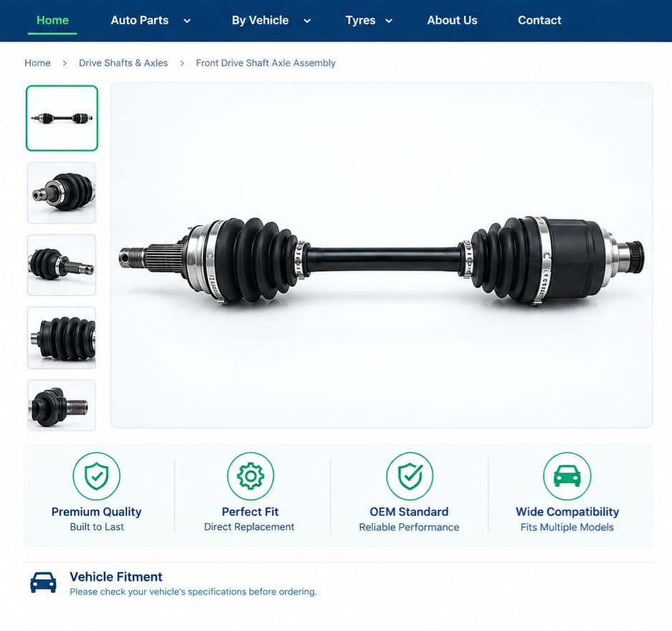Click the Drive Shafts & Axles breadcrumb
This screenshot has height=631, width=672.
(123, 63)
